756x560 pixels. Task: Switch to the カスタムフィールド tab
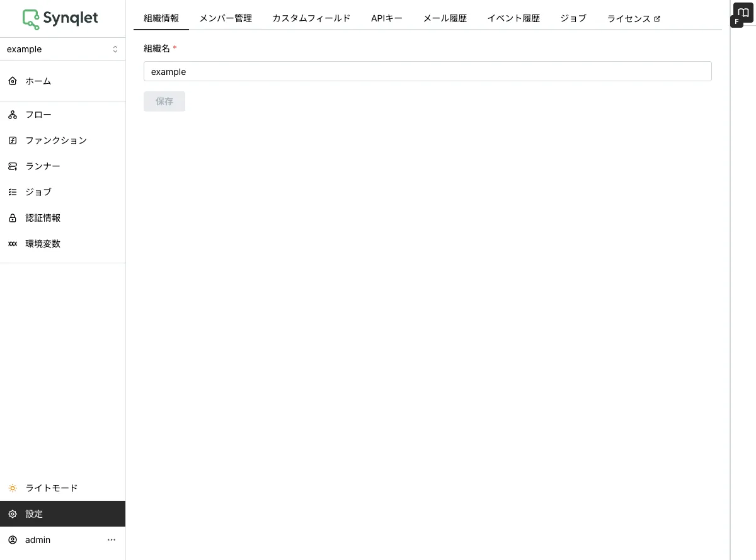point(311,18)
